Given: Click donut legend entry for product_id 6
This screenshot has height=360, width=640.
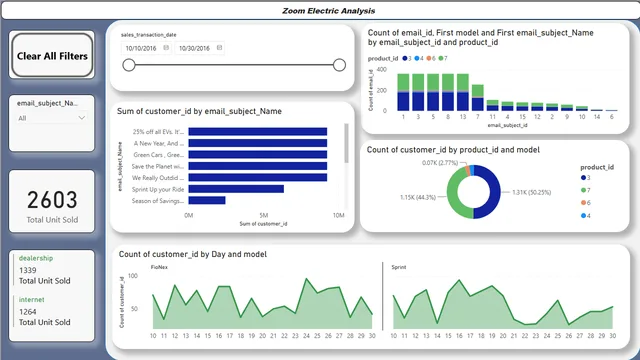Looking at the screenshot, I should (x=586, y=203).
